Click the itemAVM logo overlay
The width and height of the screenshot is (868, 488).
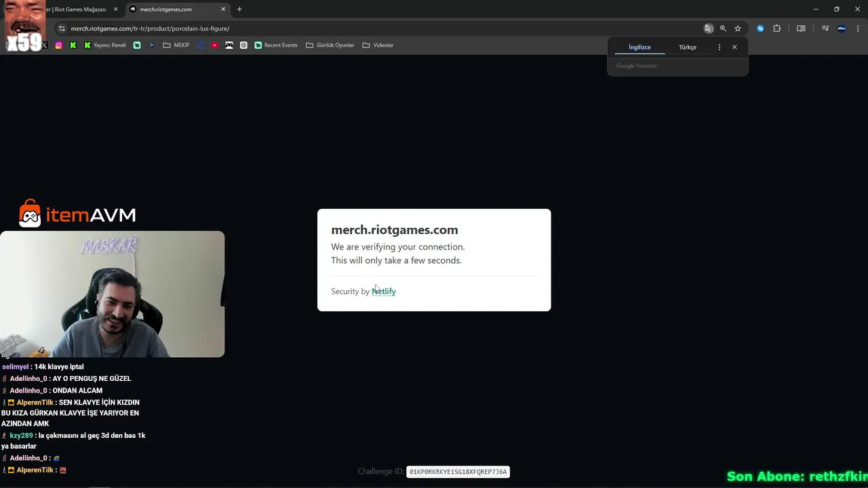pyautogui.click(x=77, y=214)
